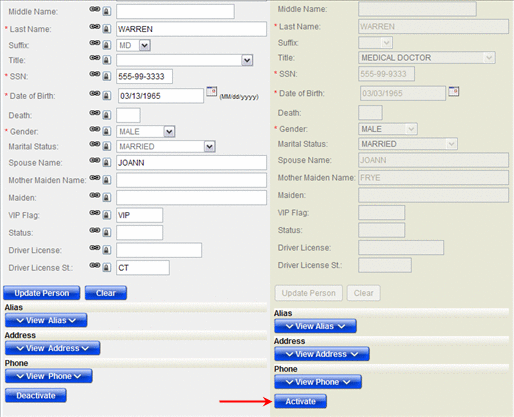Click the lock icon beside Death

click(106, 115)
